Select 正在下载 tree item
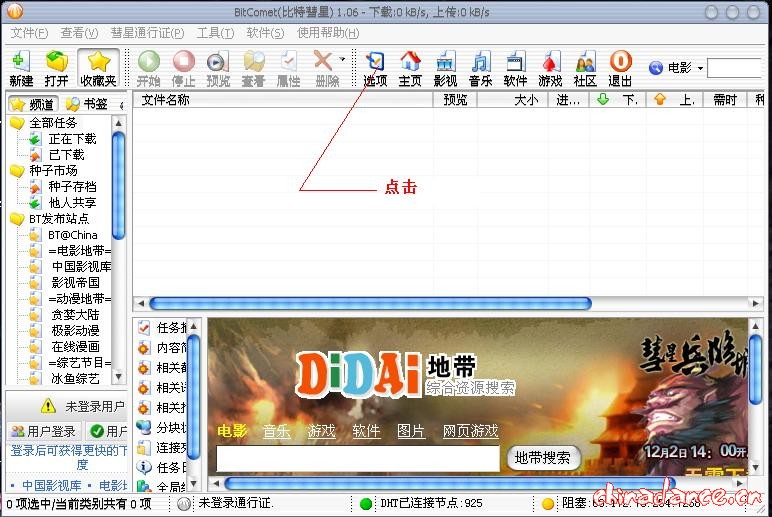Screen dimensions: 772x517 coord(72,139)
